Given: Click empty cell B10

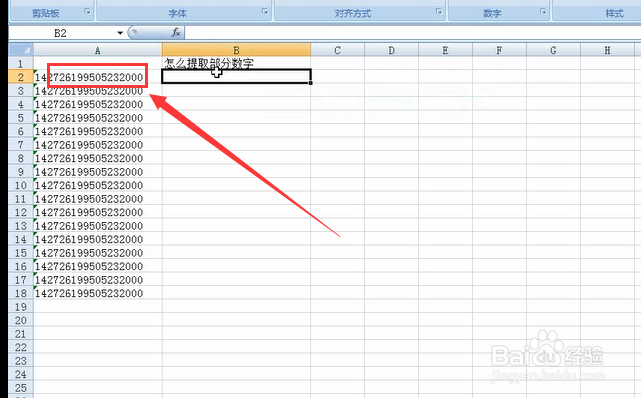Looking at the screenshot, I should click(x=236, y=185).
